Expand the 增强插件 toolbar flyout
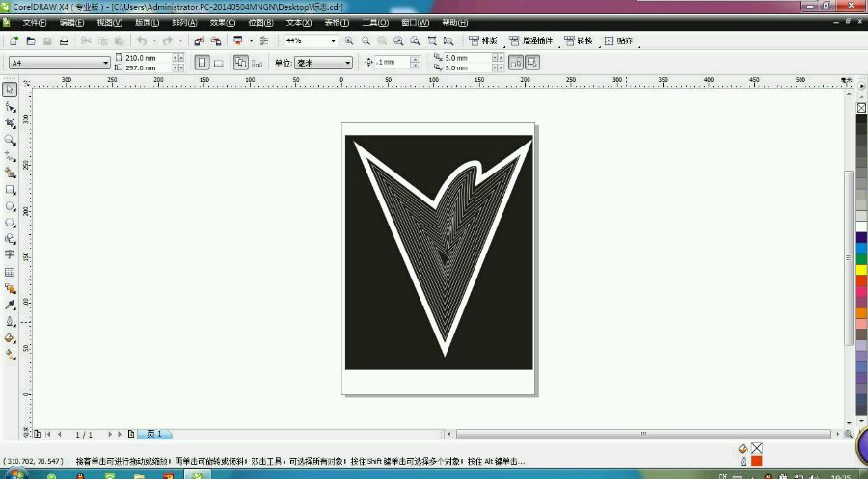 (559, 46)
